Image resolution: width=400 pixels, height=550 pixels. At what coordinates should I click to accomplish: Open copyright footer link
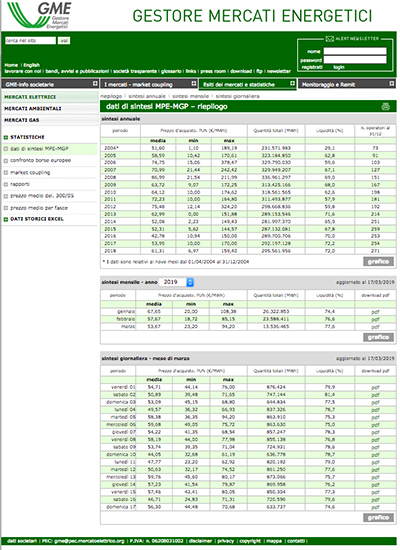pos(250,541)
